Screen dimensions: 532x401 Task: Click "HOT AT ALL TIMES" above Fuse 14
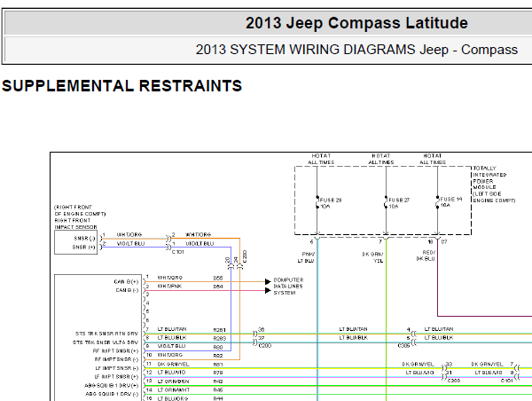click(x=433, y=159)
